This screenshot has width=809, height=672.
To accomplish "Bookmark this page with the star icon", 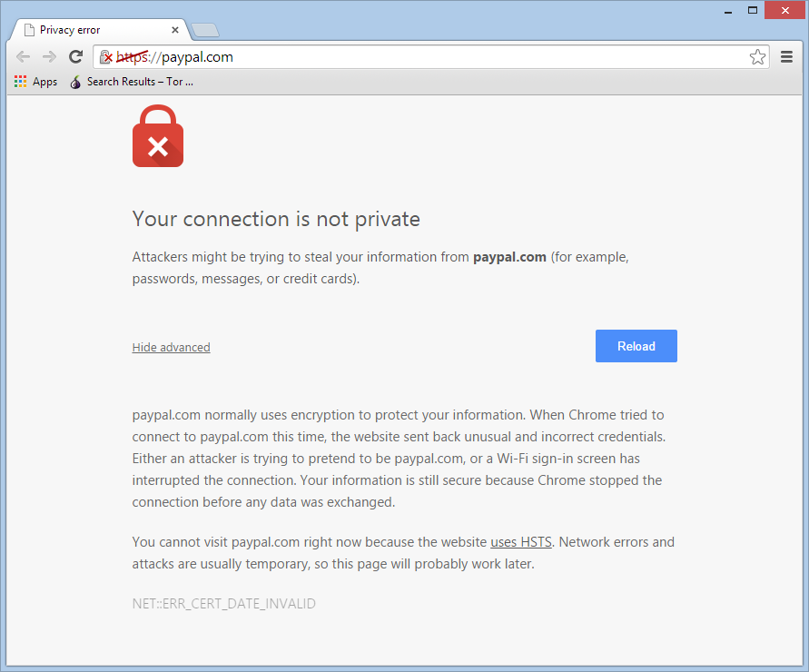I will (757, 57).
